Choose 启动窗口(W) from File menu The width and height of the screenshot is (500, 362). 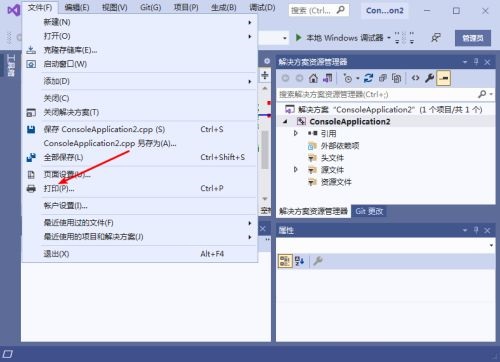pyautogui.click(x=139, y=64)
